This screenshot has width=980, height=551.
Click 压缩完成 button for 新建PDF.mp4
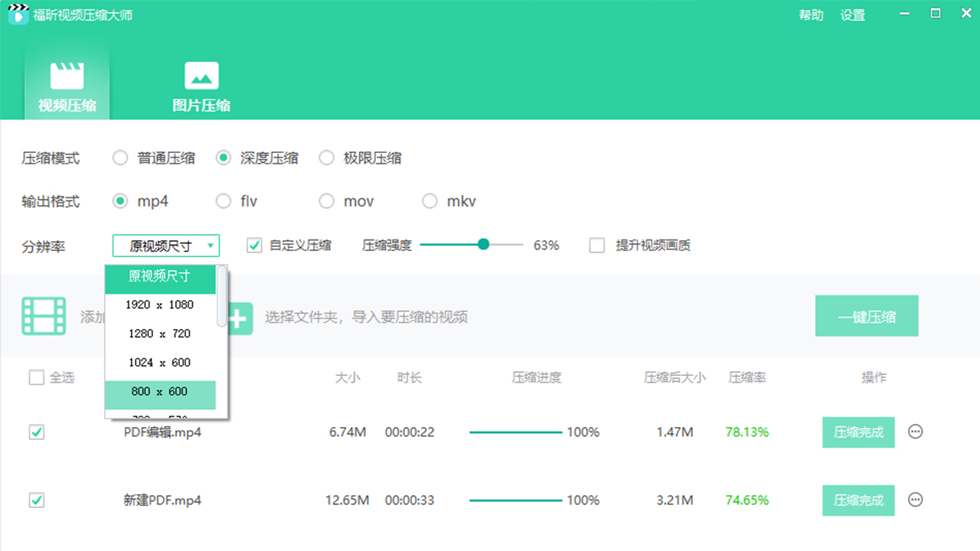pyautogui.click(x=859, y=500)
